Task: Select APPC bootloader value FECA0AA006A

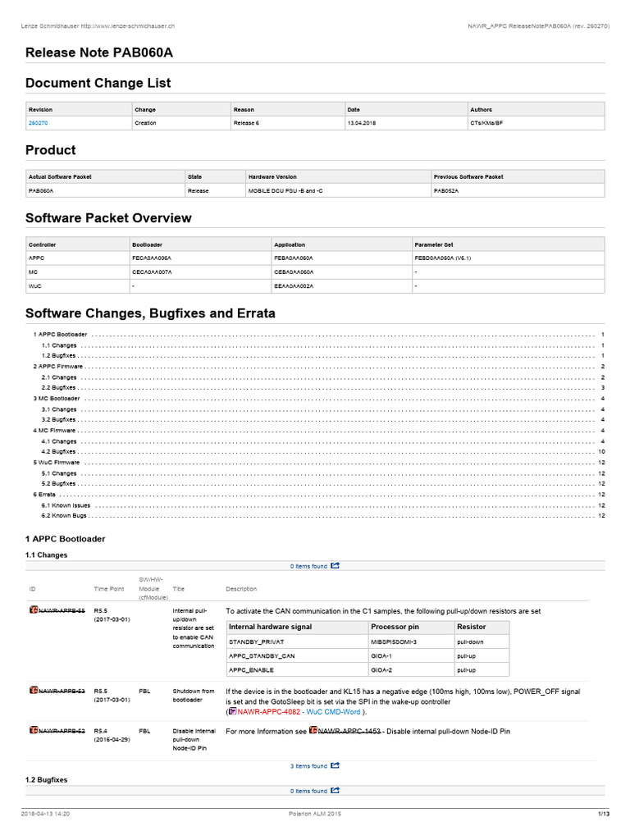Action: 152,258
